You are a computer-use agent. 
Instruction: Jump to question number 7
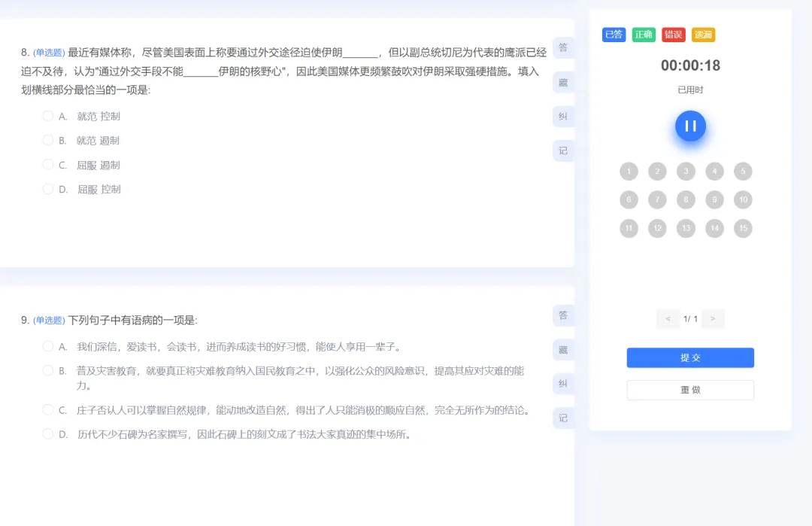click(x=657, y=199)
